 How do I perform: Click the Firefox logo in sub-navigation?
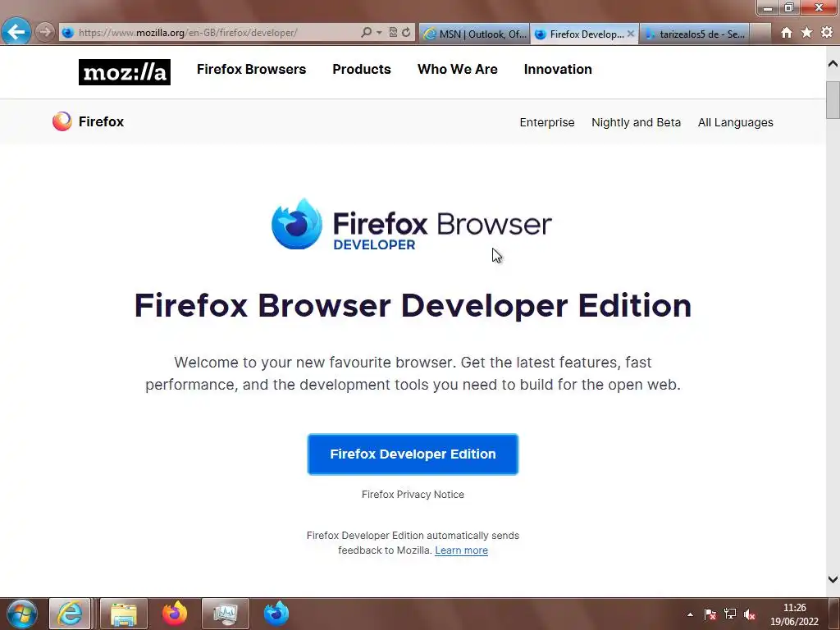pos(88,121)
